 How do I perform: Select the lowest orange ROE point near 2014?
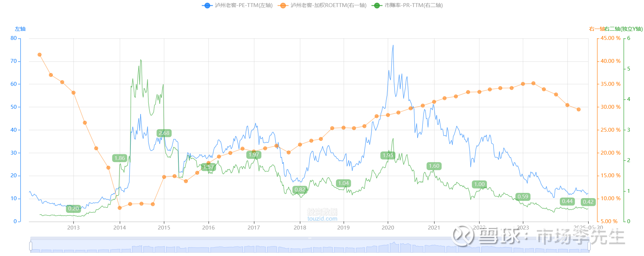(x=120, y=208)
